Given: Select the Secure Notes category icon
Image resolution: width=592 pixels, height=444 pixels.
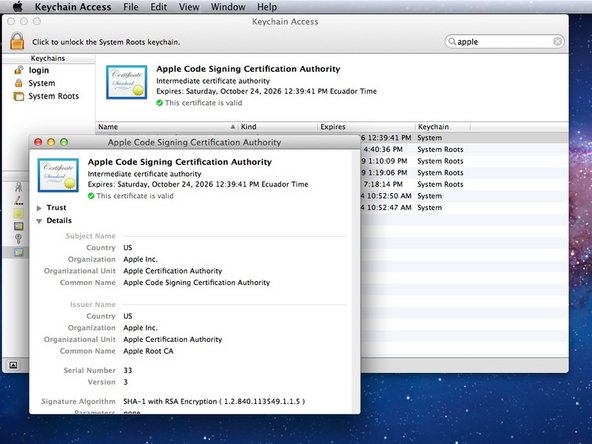Looking at the screenshot, I should coord(18,213).
